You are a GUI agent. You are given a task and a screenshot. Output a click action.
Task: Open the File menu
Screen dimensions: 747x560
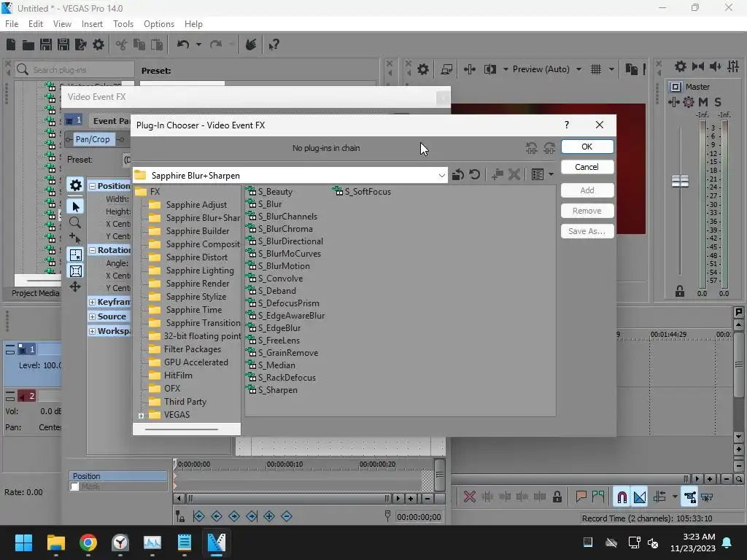point(12,24)
